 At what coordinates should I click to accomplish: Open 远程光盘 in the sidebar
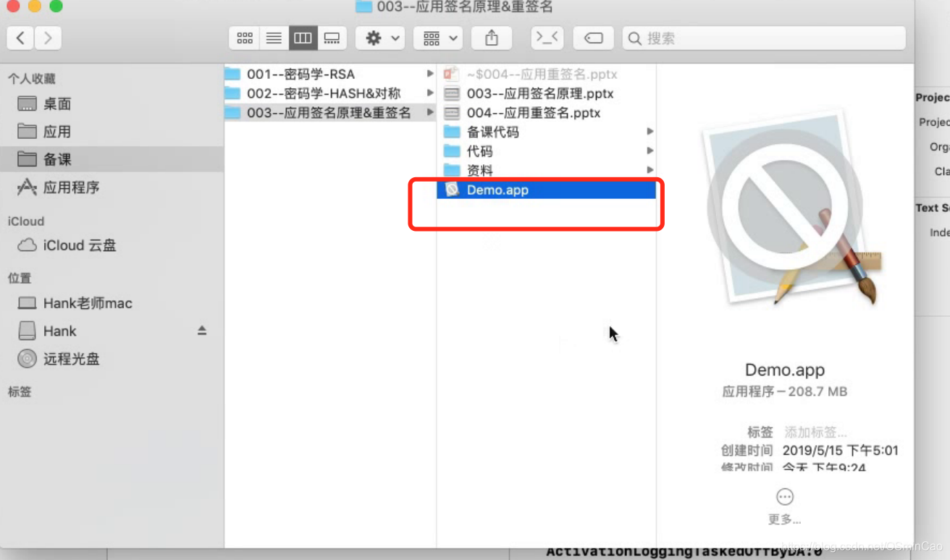click(x=112, y=358)
